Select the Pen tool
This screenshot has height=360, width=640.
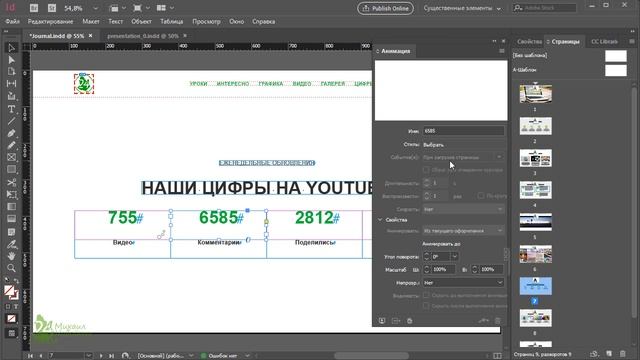pyautogui.click(x=11, y=133)
